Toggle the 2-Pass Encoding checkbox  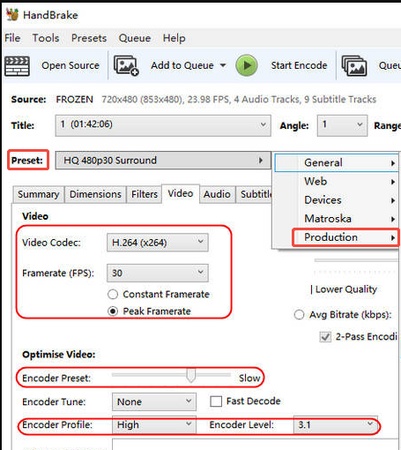(325, 337)
